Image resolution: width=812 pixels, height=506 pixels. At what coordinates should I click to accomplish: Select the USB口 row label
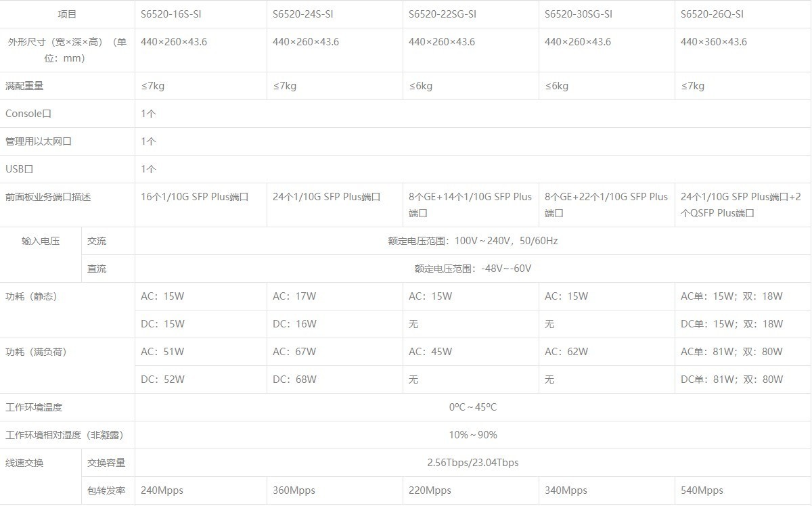[x=20, y=169]
